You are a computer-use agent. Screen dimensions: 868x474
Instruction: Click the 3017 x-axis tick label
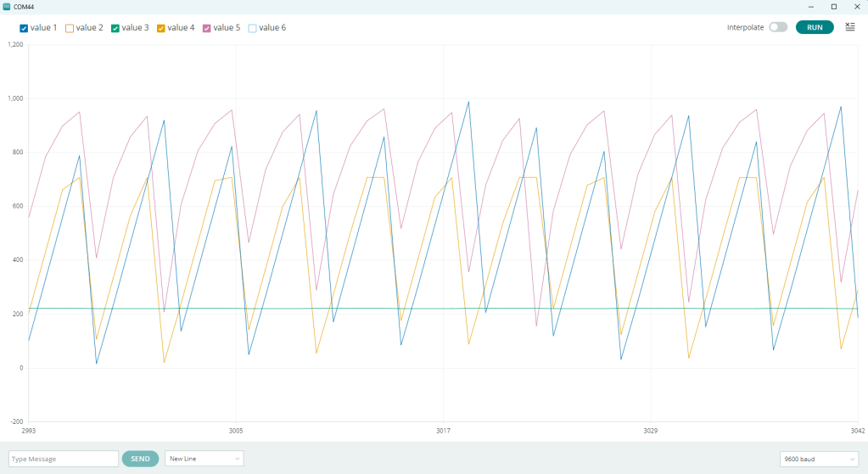click(443, 431)
